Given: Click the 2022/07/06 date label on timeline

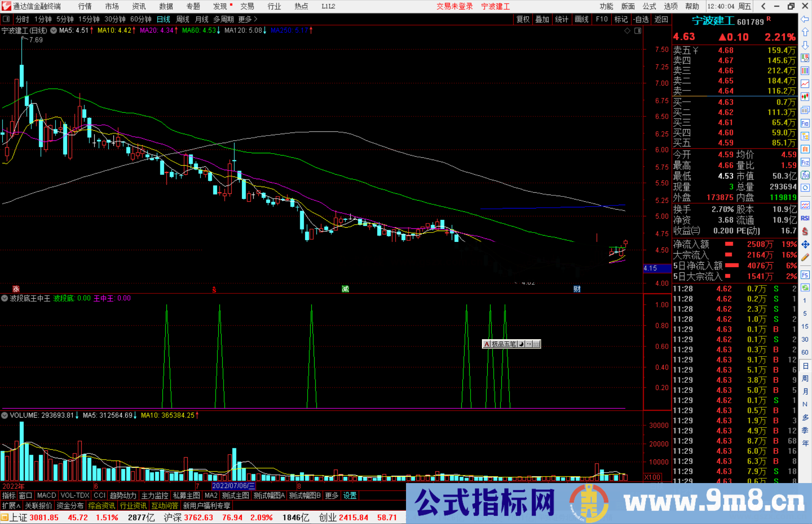Looking at the screenshot, I should click(x=233, y=486).
